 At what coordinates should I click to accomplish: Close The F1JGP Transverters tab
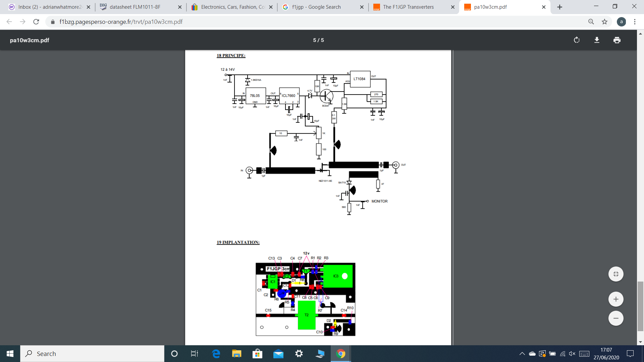pyautogui.click(x=453, y=7)
